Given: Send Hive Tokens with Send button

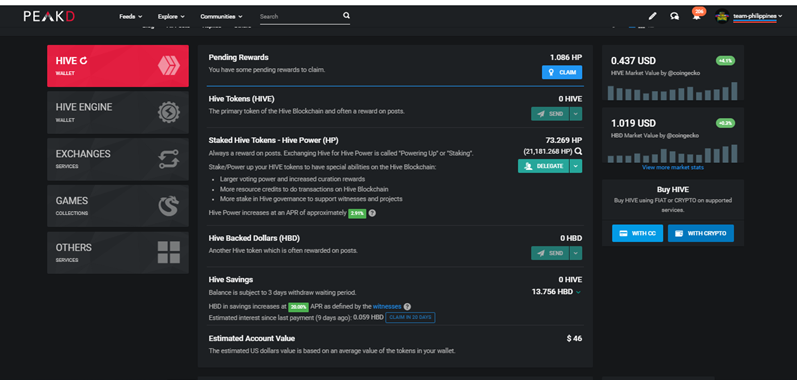Looking at the screenshot, I should [550, 114].
